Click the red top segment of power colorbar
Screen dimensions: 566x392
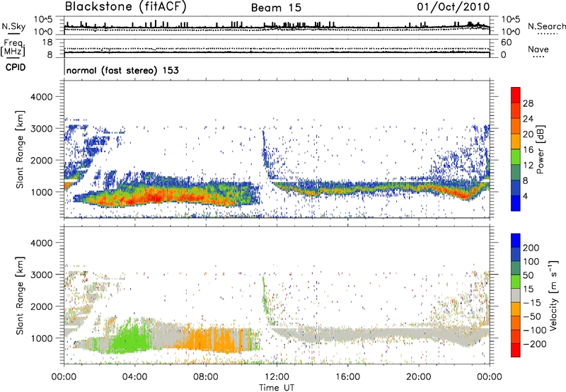coord(516,95)
